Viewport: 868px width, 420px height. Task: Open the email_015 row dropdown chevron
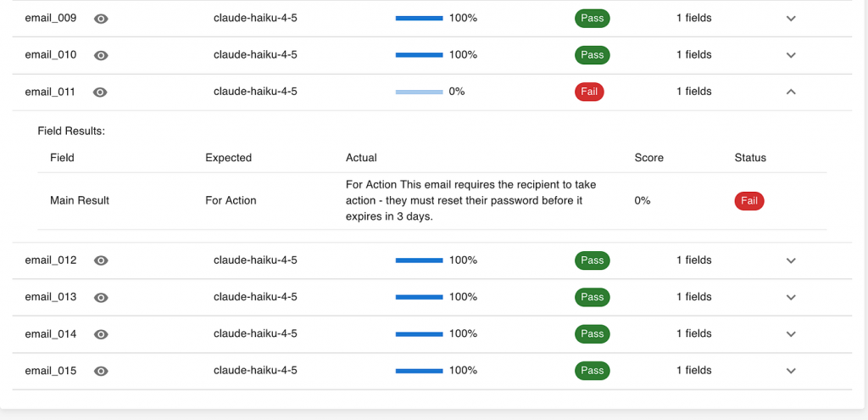pyautogui.click(x=791, y=371)
